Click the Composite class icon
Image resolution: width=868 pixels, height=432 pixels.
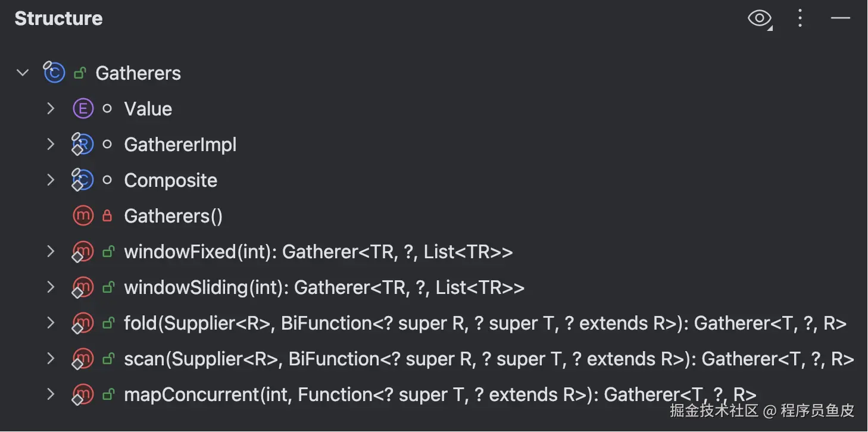82,180
